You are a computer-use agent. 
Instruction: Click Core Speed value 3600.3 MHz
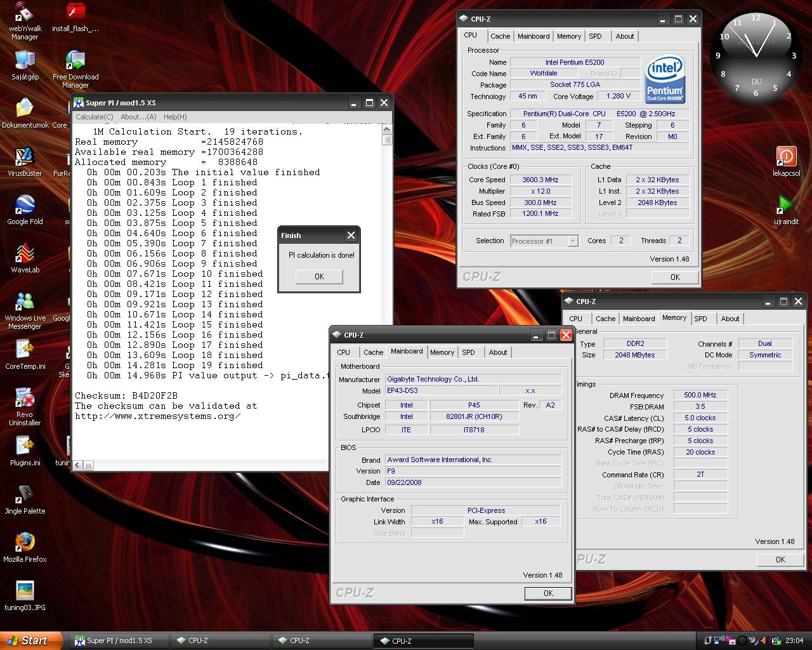point(540,180)
